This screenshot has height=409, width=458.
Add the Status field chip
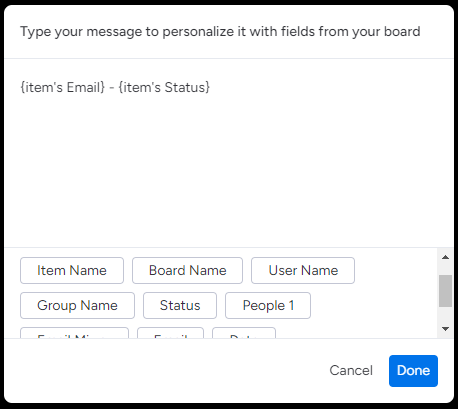pos(180,305)
